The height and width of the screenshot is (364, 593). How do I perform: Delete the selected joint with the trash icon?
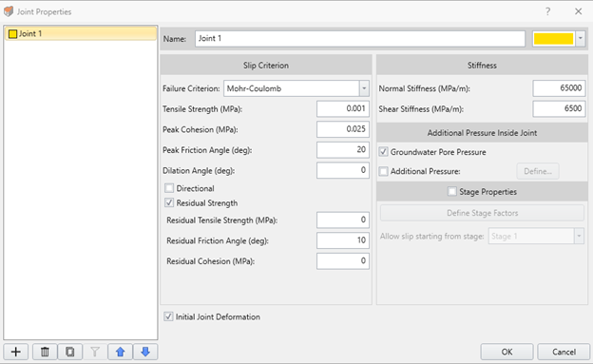[45, 352]
